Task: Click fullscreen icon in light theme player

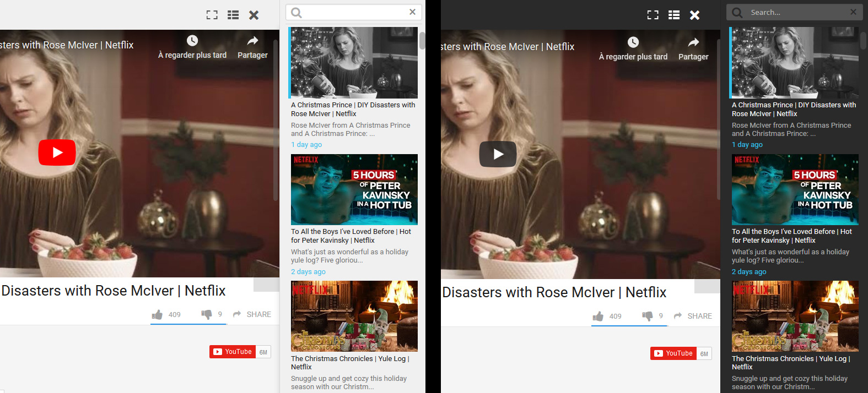Action: 212,15
